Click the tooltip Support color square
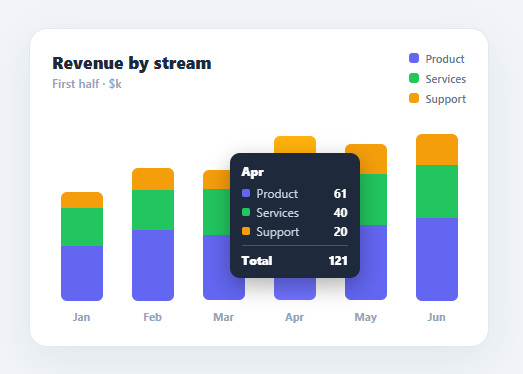523x374 pixels. pyautogui.click(x=246, y=231)
